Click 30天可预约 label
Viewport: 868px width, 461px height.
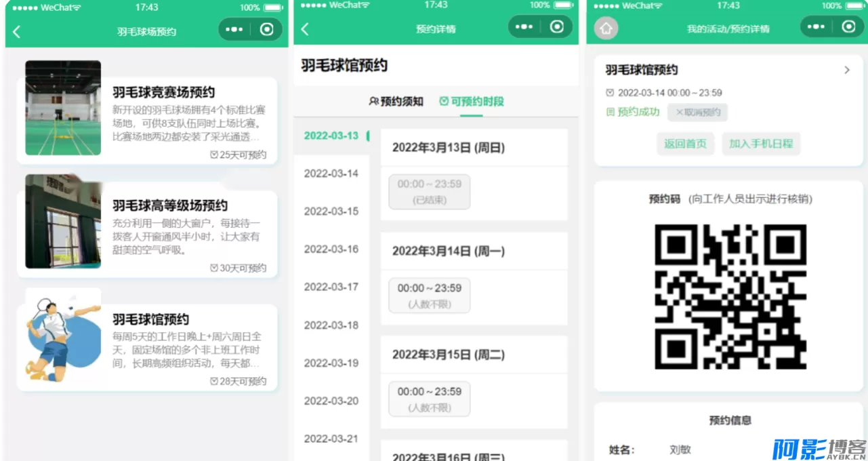(239, 268)
